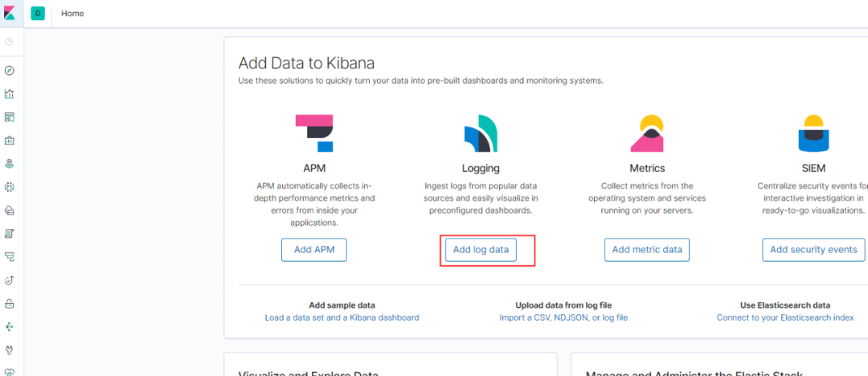This screenshot has height=376, width=868.
Task: Open "Load a data set and a Kibana dashboard" link
Action: tap(342, 317)
